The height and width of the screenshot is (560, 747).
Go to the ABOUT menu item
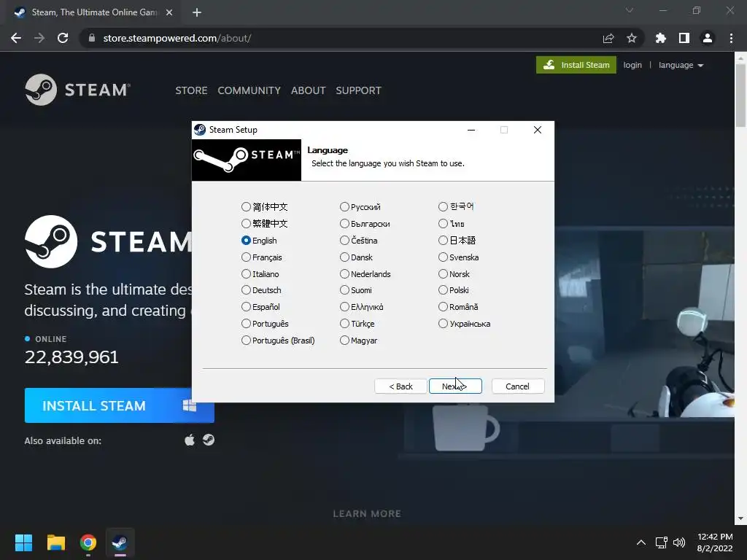pos(309,90)
